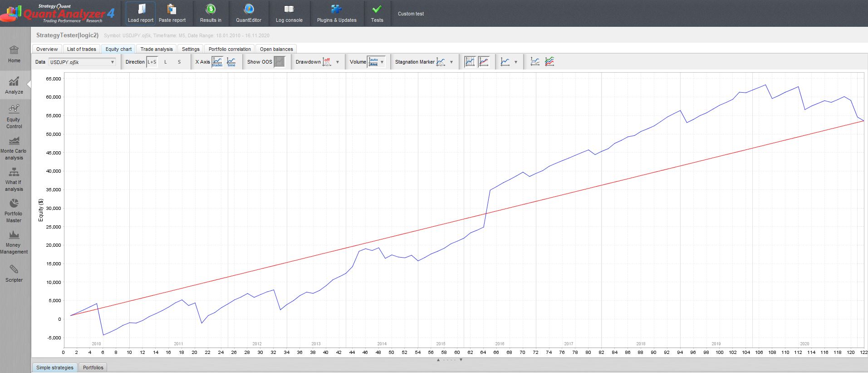The height and width of the screenshot is (373, 868).
Task: Click the StrategyQuant QuantAnalyzer 4 logo
Action: (58, 14)
